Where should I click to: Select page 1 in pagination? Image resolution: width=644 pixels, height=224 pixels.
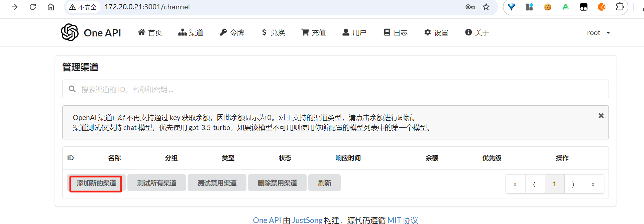pos(554,184)
